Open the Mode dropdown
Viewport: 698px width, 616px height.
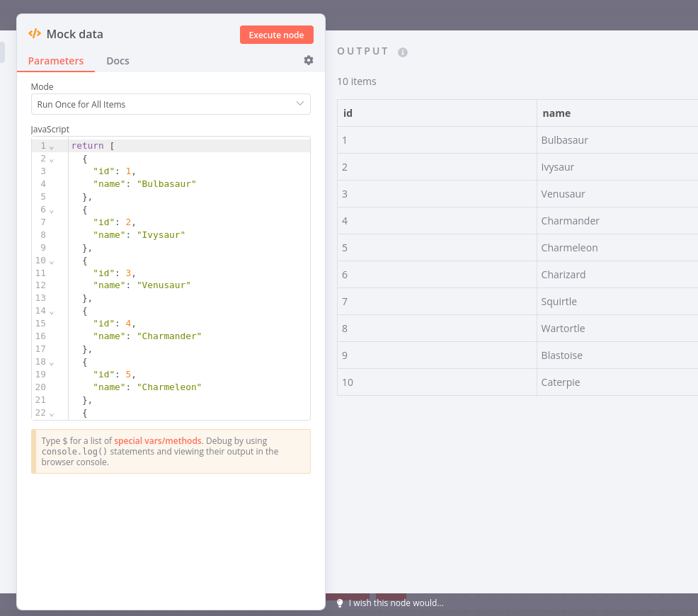coord(171,104)
